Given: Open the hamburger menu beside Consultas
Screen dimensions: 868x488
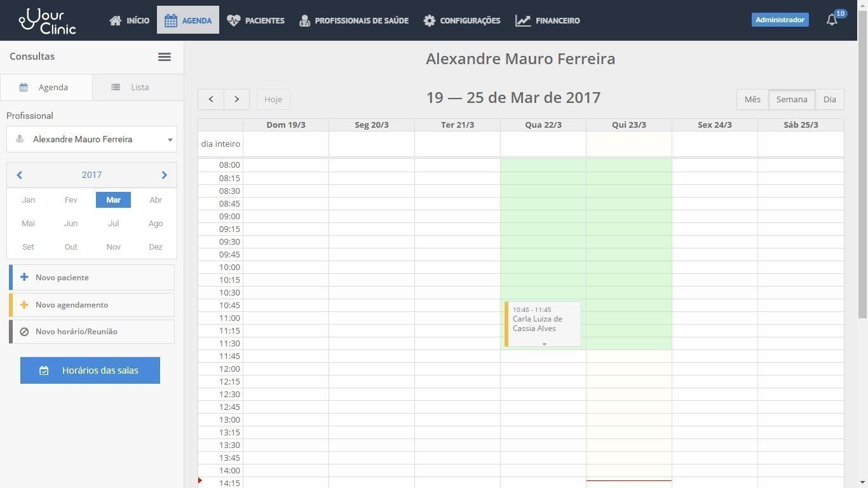Looking at the screenshot, I should (x=164, y=57).
